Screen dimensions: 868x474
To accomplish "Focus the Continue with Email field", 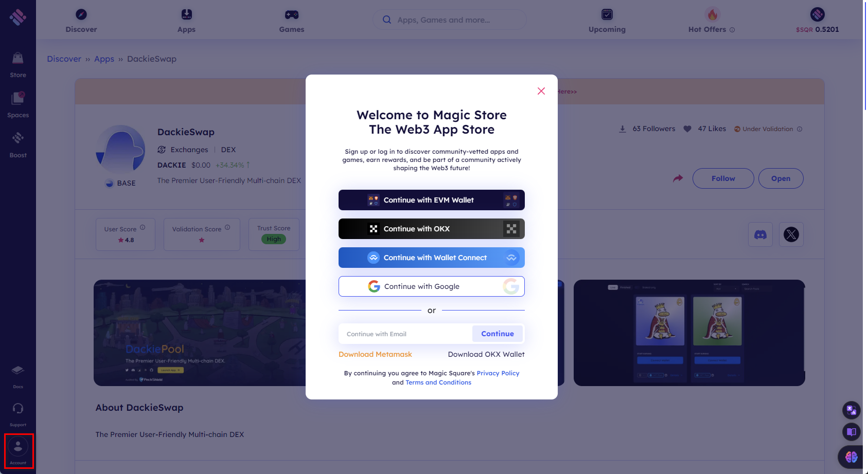I will 405,334.
